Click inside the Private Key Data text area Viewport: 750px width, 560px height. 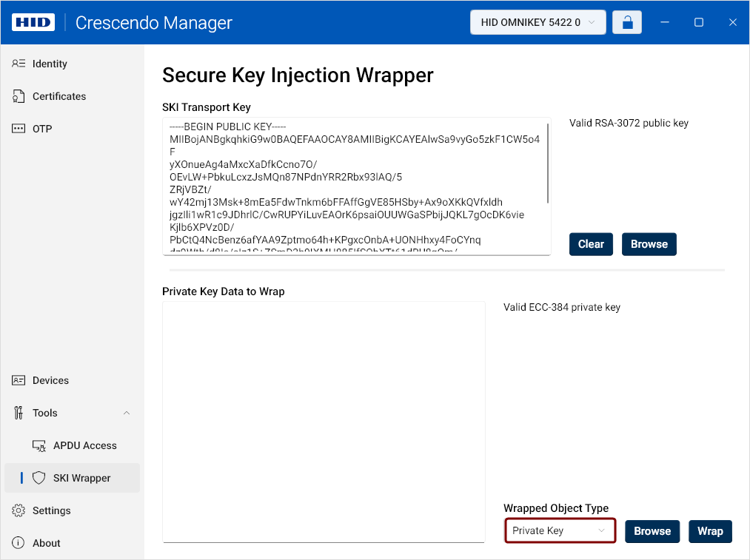(324, 422)
